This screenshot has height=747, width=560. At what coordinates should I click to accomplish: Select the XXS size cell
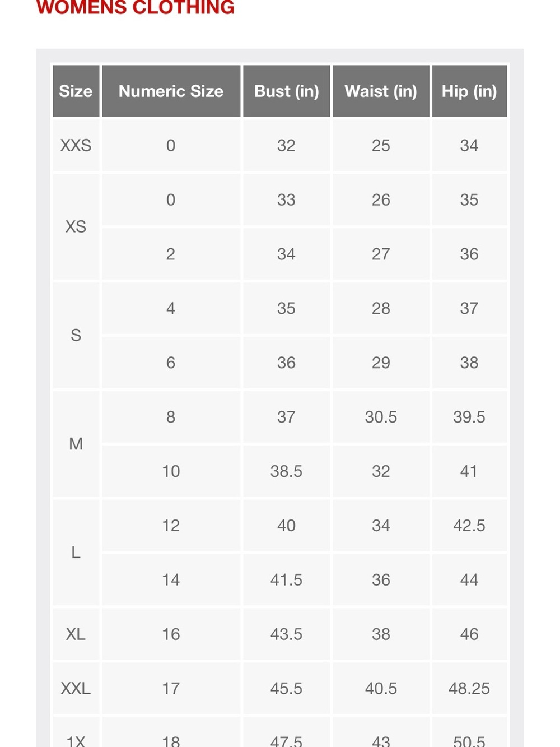(x=76, y=145)
